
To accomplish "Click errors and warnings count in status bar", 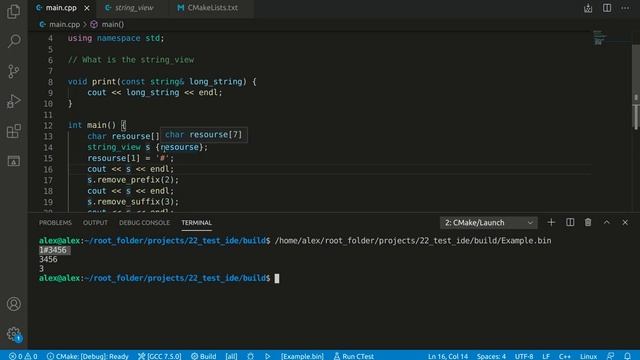I will pyautogui.click(x=23, y=356).
